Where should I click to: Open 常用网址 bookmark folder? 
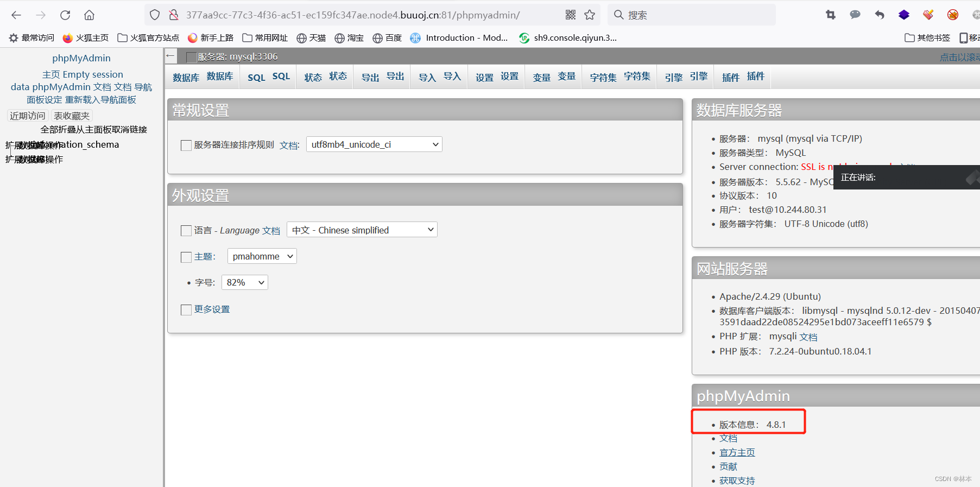[x=265, y=38]
